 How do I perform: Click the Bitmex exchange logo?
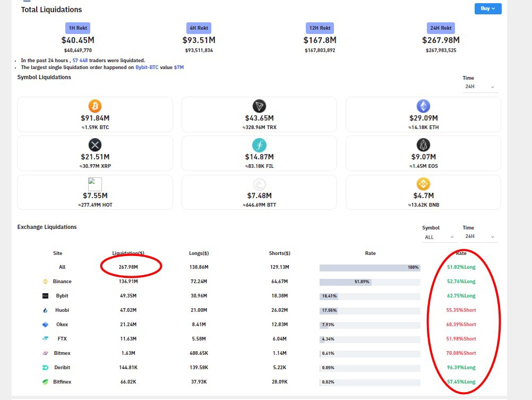[45, 353]
